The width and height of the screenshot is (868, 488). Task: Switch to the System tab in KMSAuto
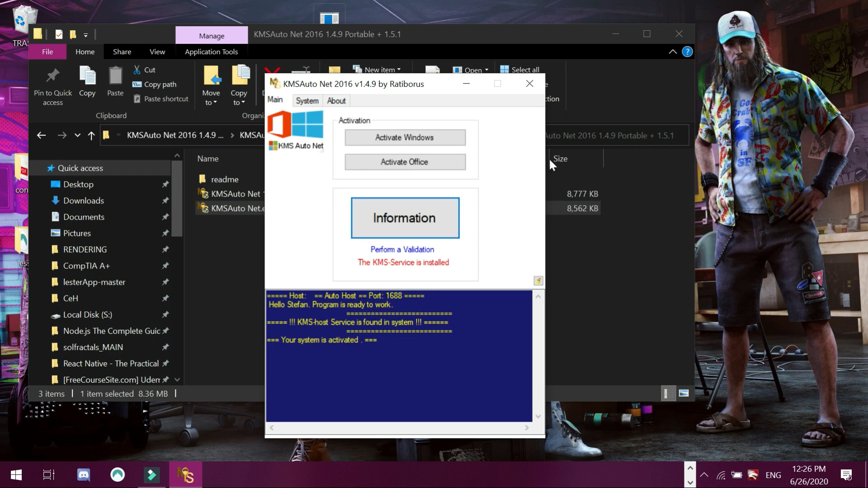[307, 101]
